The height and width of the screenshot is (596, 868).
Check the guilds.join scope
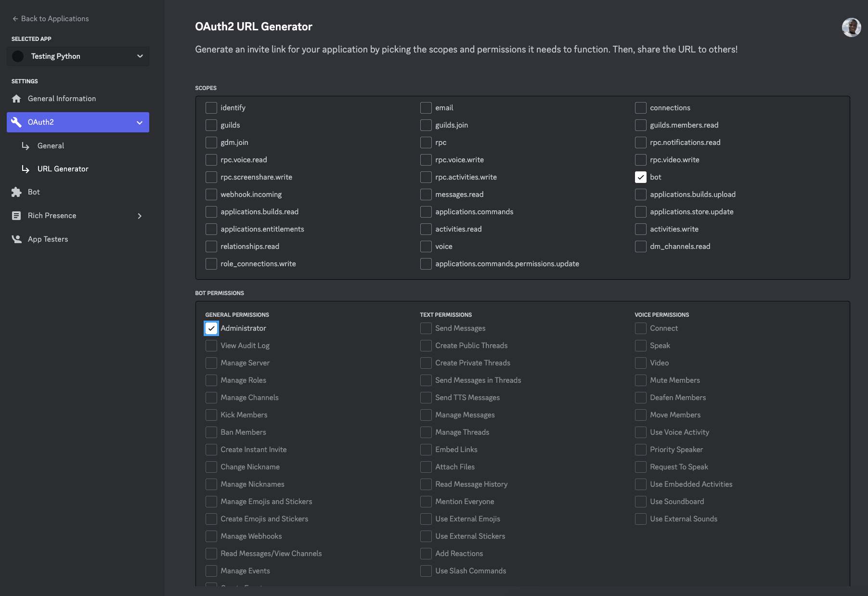426,125
